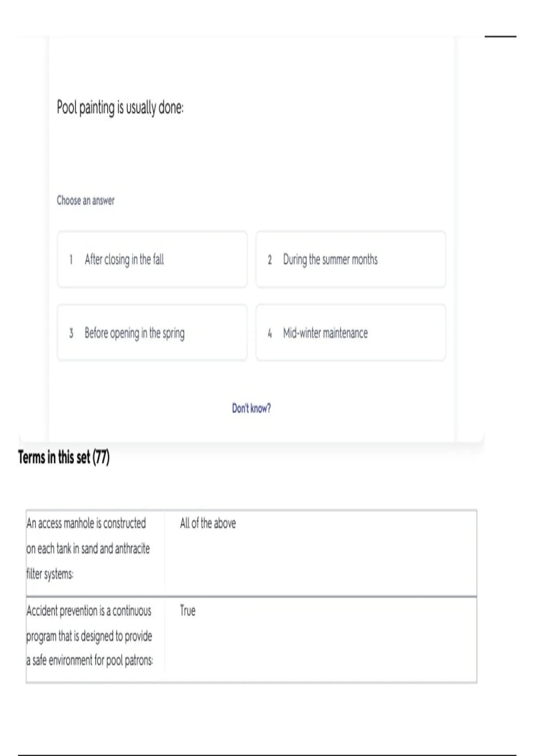
Task: Click the 'Pool painting is usually done' question text
Action: pyautogui.click(x=120, y=107)
